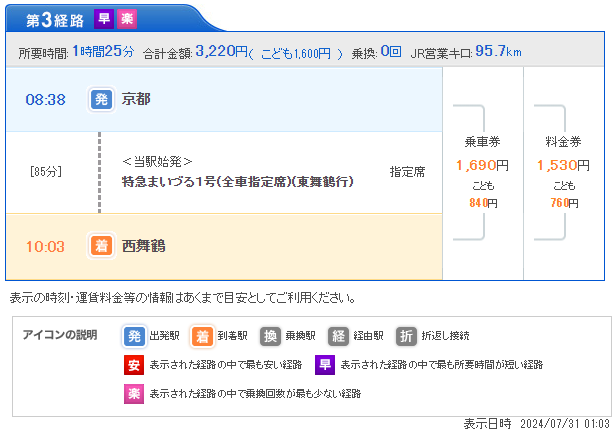Click the total amount 3,220円
The width and height of the screenshot is (615, 433).
[222, 51]
